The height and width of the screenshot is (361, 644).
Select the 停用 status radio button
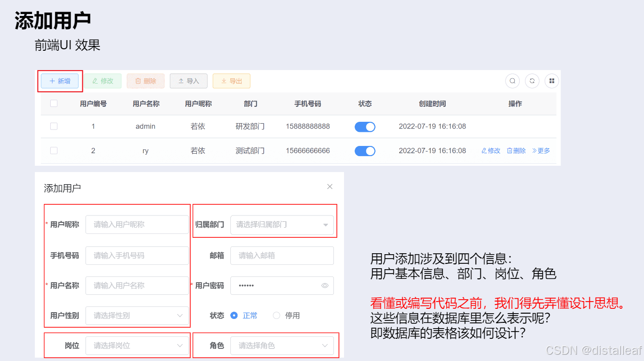(x=276, y=315)
